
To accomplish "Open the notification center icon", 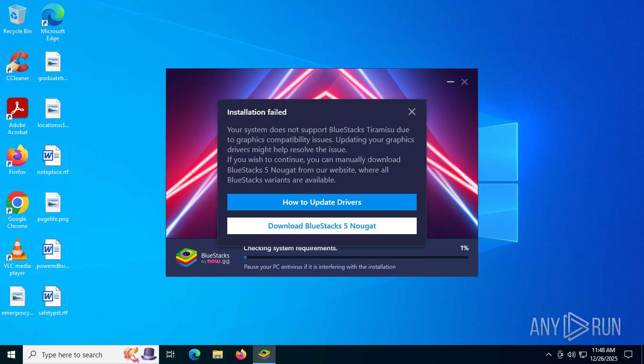I will [x=628, y=355].
